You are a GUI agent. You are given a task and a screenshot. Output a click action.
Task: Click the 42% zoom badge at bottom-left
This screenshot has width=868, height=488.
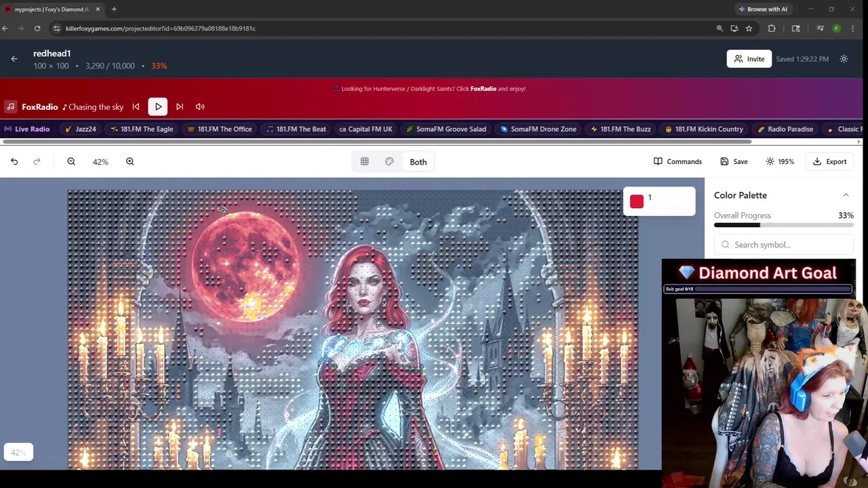[x=18, y=452]
